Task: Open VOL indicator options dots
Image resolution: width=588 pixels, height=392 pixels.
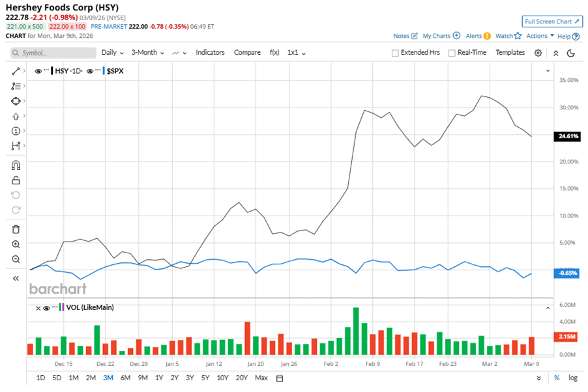Action: [55, 307]
